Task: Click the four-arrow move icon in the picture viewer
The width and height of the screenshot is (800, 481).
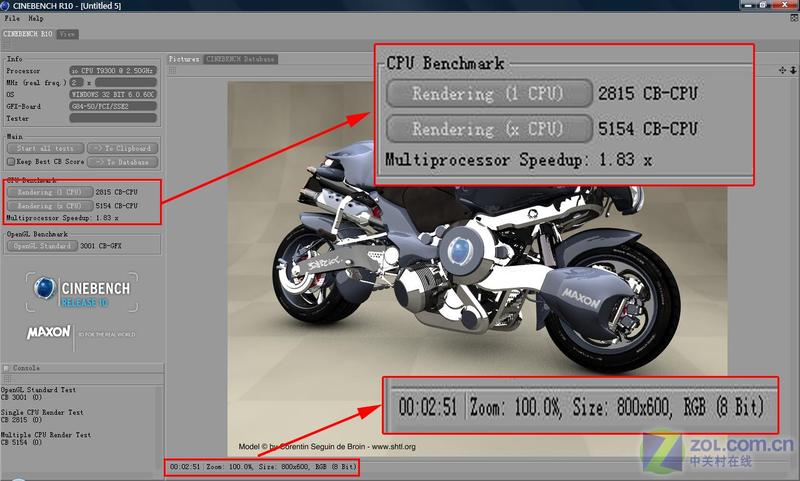Action: click(x=782, y=70)
